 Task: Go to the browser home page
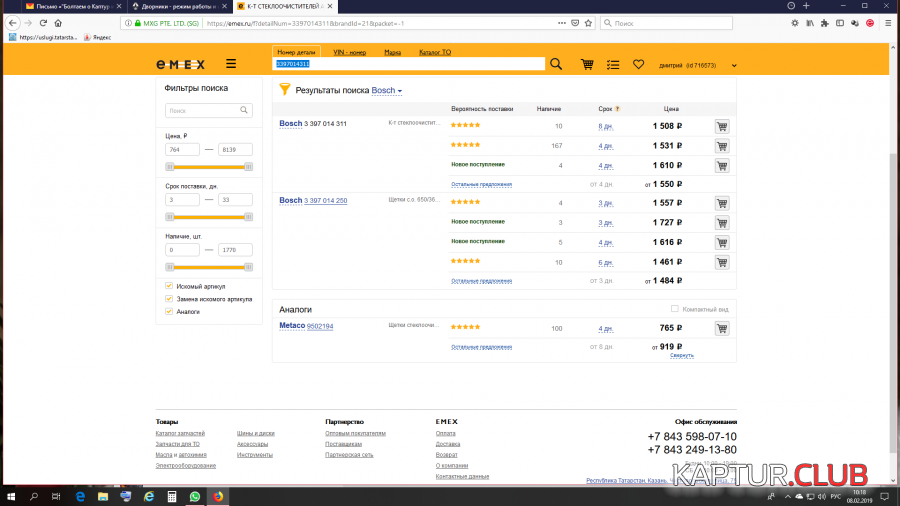click(x=58, y=23)
